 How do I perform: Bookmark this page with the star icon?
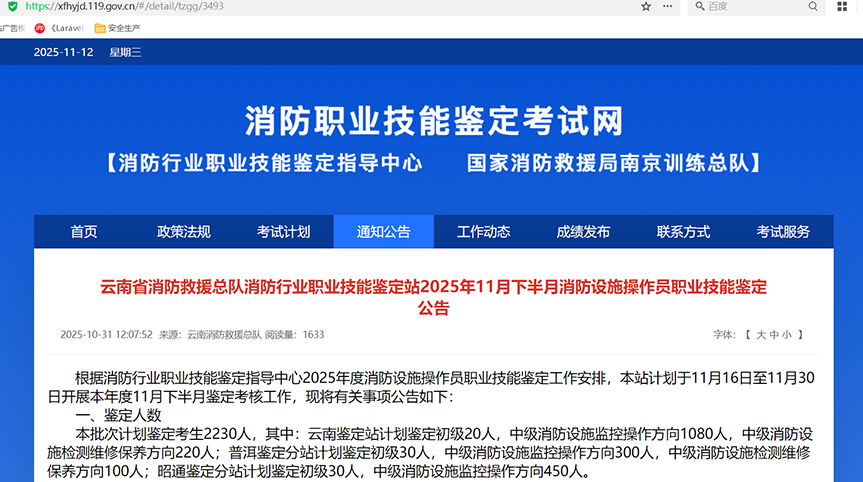(646, 6)
